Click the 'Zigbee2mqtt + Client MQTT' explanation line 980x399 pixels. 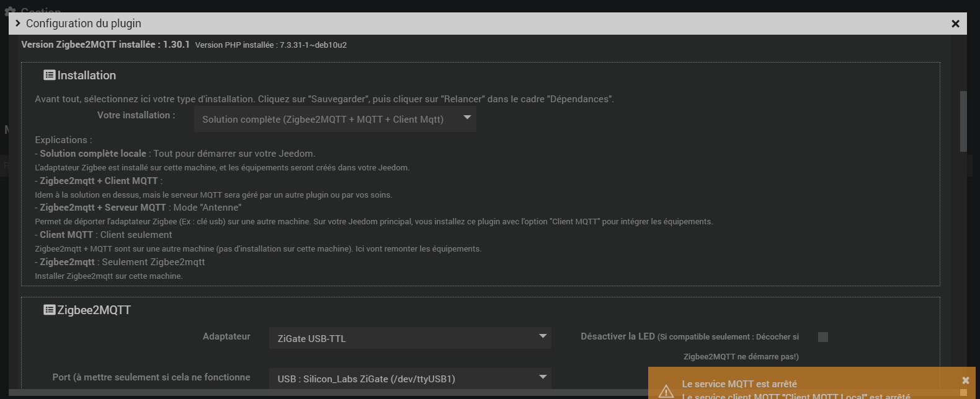(99, 181)
